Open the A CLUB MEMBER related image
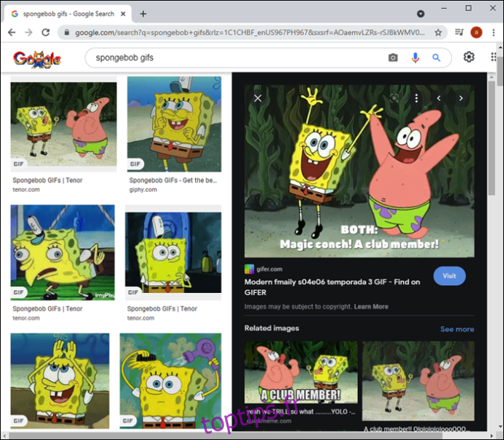This screenshot has width=504, height=440. point(301,372)
